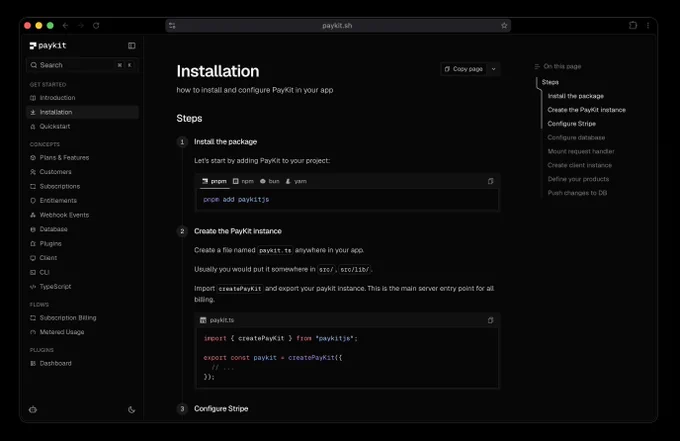
Task: Click browser forward arrow
Action: coord(81,26)
